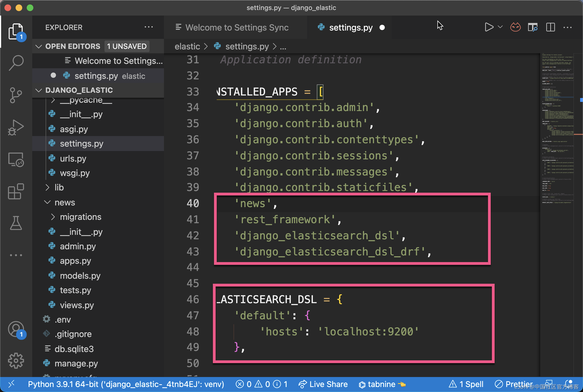The image size is (583, 392).
Task: Open Source Control view
Action: 16,95
